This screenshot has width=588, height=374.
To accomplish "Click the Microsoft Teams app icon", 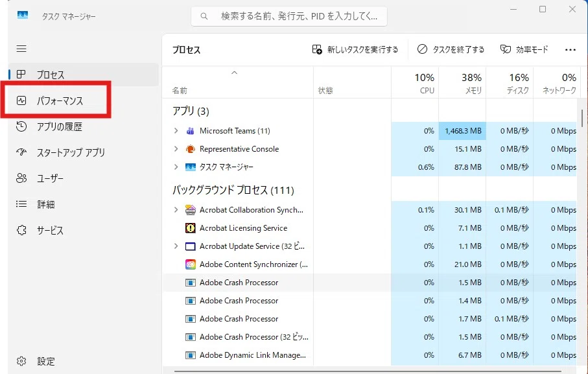I will 190,131.
